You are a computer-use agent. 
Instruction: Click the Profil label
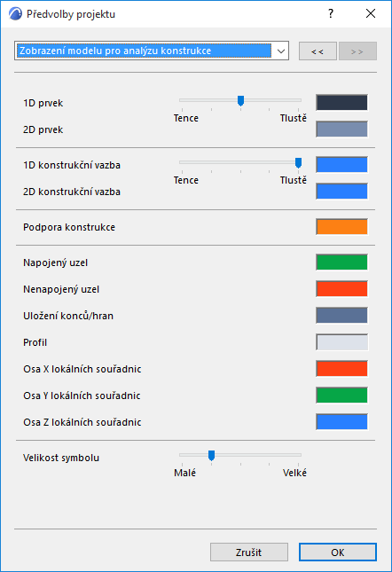35,342
